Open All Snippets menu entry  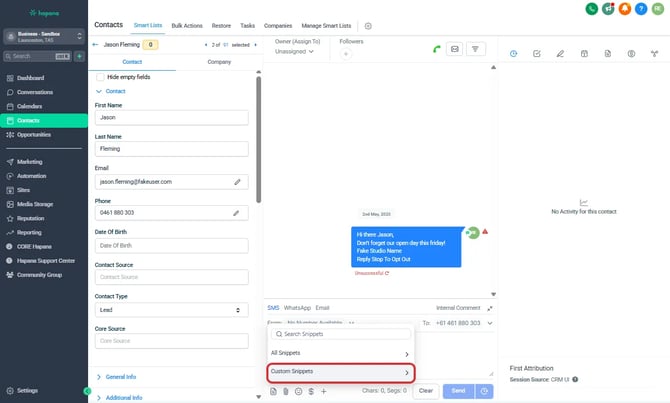coord(339,354)
